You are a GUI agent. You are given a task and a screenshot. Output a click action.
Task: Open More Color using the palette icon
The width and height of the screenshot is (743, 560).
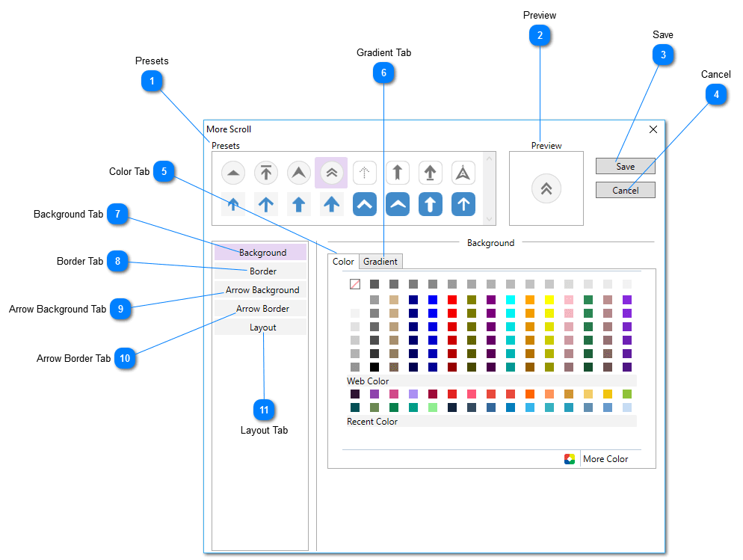tap(570, 458)
